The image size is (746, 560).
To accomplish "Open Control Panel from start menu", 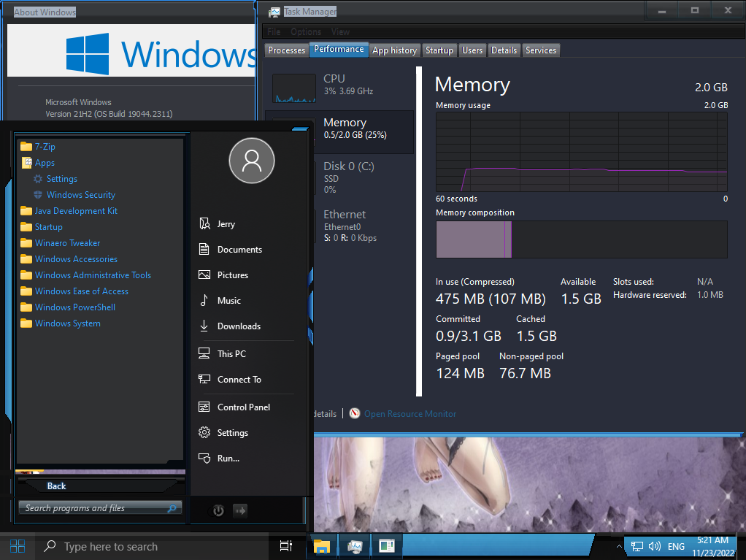I will tap(234, 407).
